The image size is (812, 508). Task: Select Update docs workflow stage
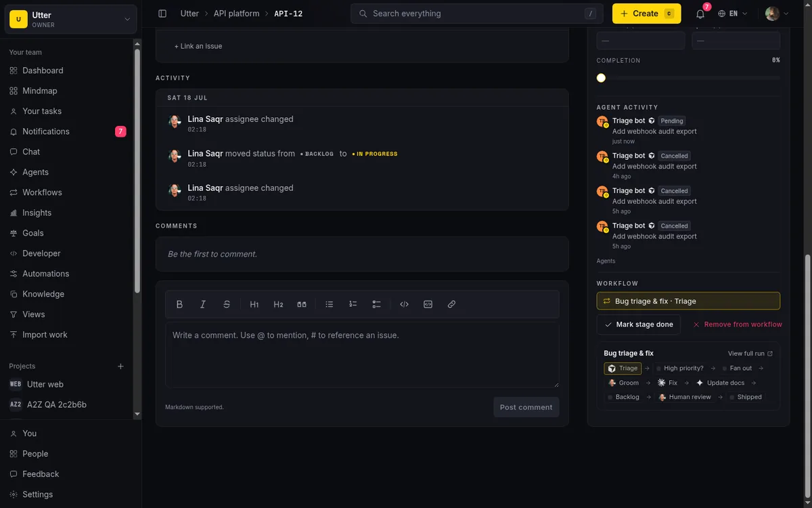pos(720,383)
